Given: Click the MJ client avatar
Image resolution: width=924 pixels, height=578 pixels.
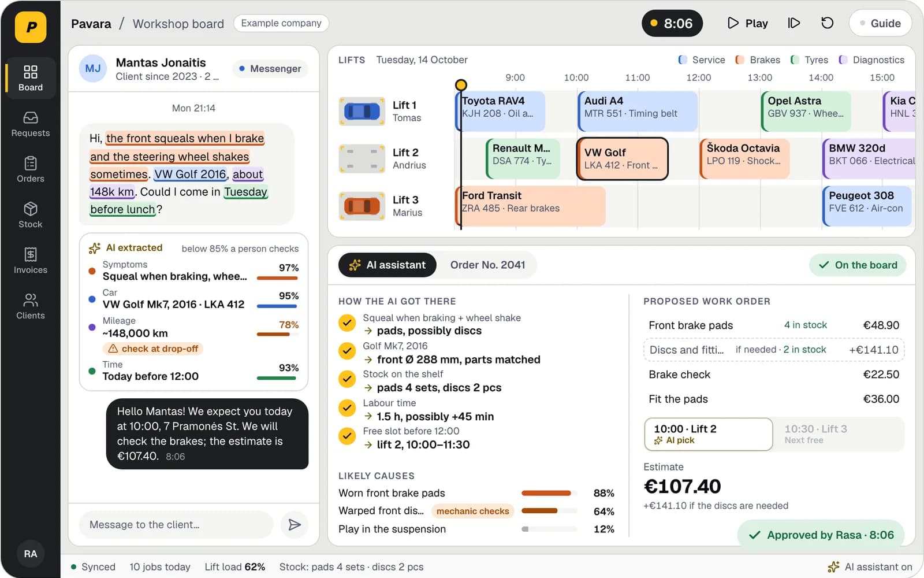Looking at the screenshot, I should tap(93, 69).
